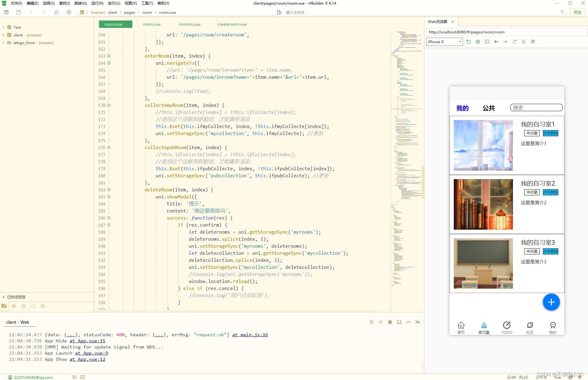Image resolution: width=588 pixels, height=380 pixels.
Task: Go back with the toolbar left arrow
Action: [31, 12]
